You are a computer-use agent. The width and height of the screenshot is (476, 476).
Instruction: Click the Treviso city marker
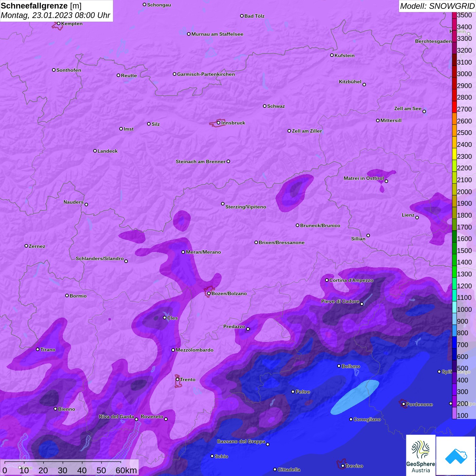(343, 466)
